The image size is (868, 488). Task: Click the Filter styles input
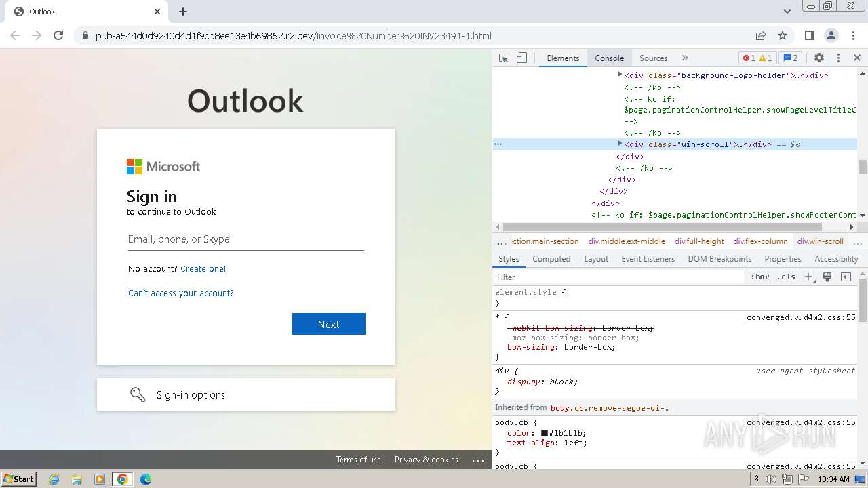(x=618, y=277)
